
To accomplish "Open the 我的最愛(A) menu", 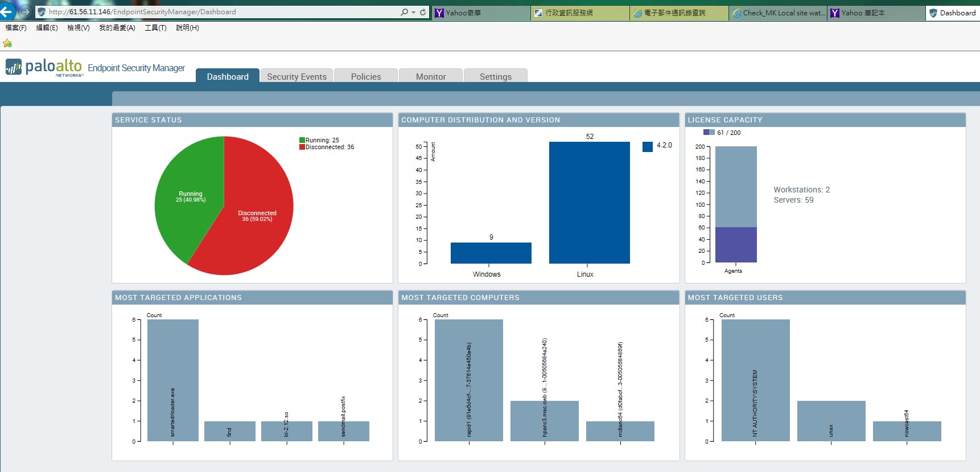I will tap(117, 28).
